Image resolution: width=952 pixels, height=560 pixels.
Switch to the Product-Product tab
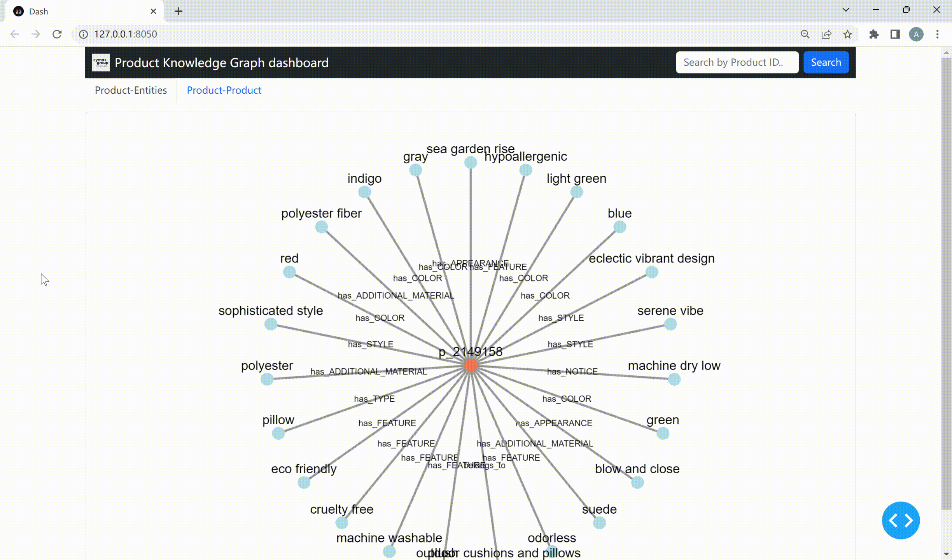tap(224, 90)
